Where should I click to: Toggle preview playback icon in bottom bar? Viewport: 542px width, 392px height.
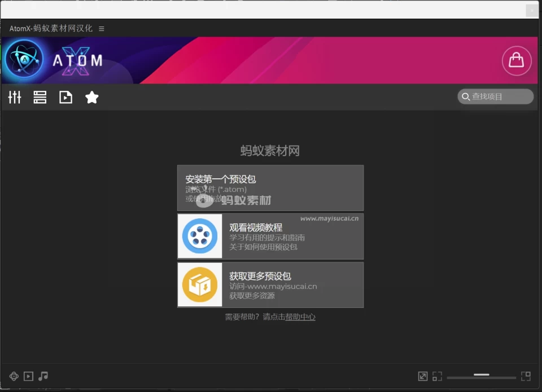coord(29,376)
